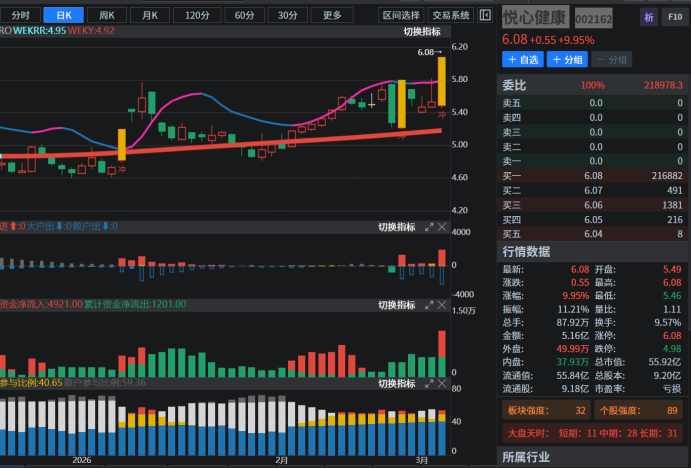Expand the 参与比例 indicator panel
The image size is (691, 469).
430,383
